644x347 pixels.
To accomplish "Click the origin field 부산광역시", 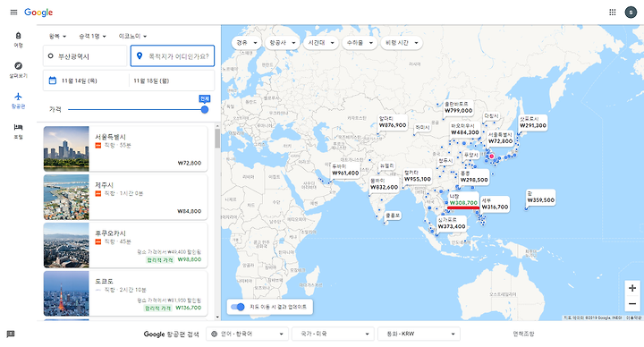I will (x=85, y=55).
